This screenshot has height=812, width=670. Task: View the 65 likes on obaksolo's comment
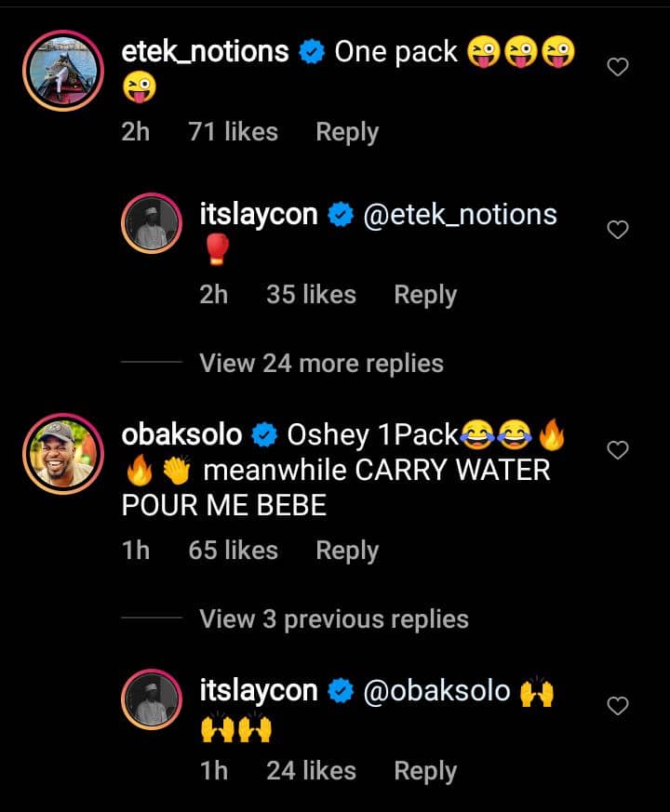point(233,551)
